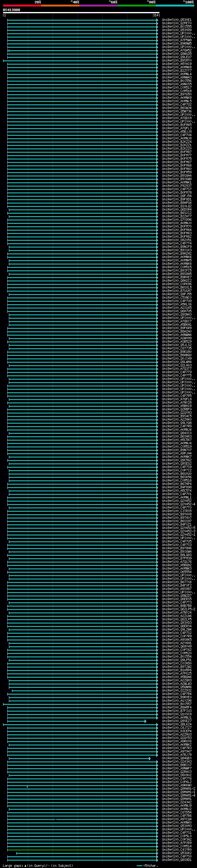The image size is (197, 868).
Task: Open hit UniRef100_Q53VD9
Action: click(x=177, y=30)
